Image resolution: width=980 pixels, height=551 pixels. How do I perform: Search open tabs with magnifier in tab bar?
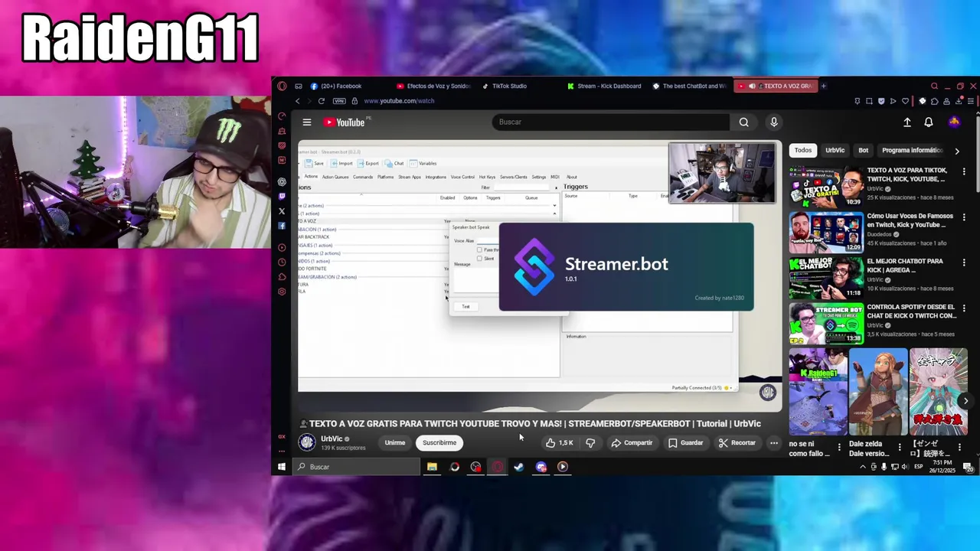coord(934,86)
